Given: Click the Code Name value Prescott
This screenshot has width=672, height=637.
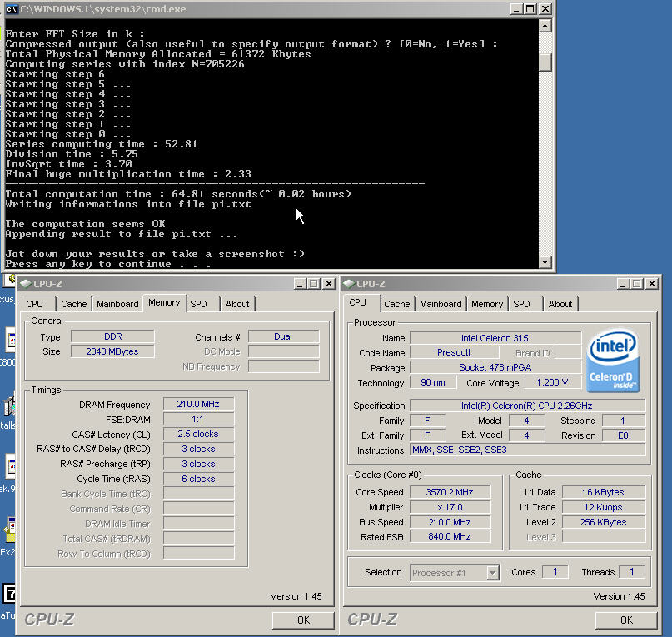Looking at the screenshot, I should pos(455,353).
